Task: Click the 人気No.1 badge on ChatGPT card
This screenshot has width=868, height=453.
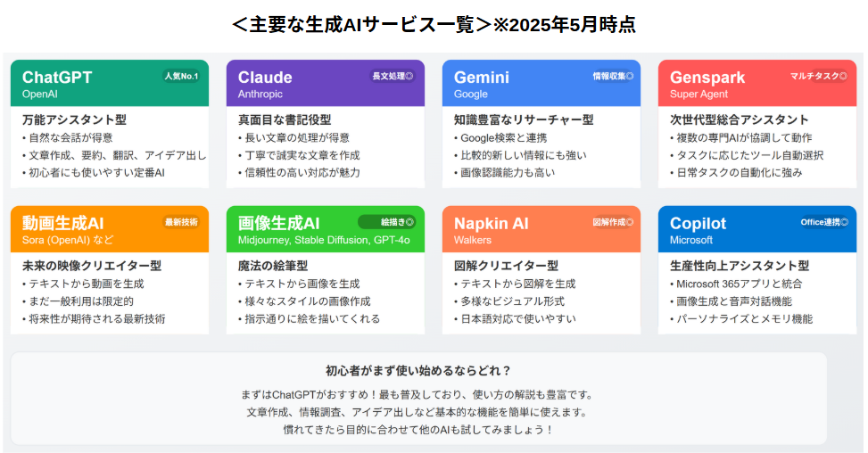Action: (x=182, y=77)
